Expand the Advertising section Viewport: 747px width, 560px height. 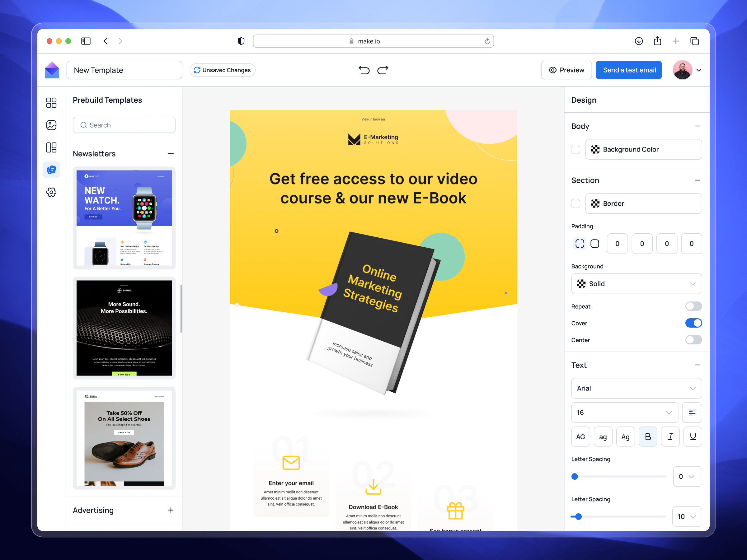click(x=171, y=511)
